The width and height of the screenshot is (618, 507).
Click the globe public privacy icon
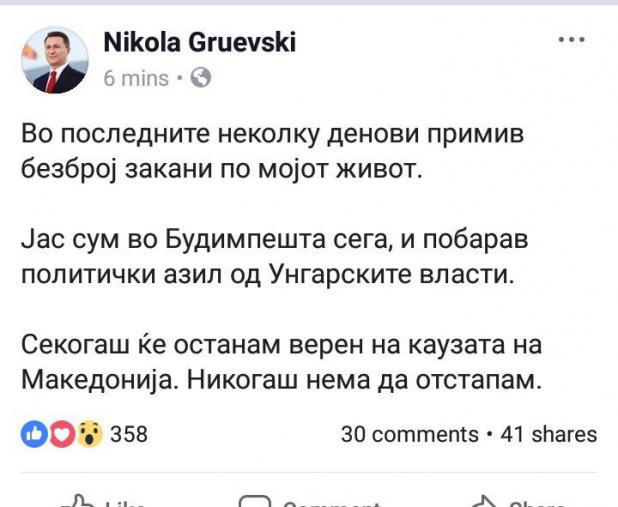[201, 78]
